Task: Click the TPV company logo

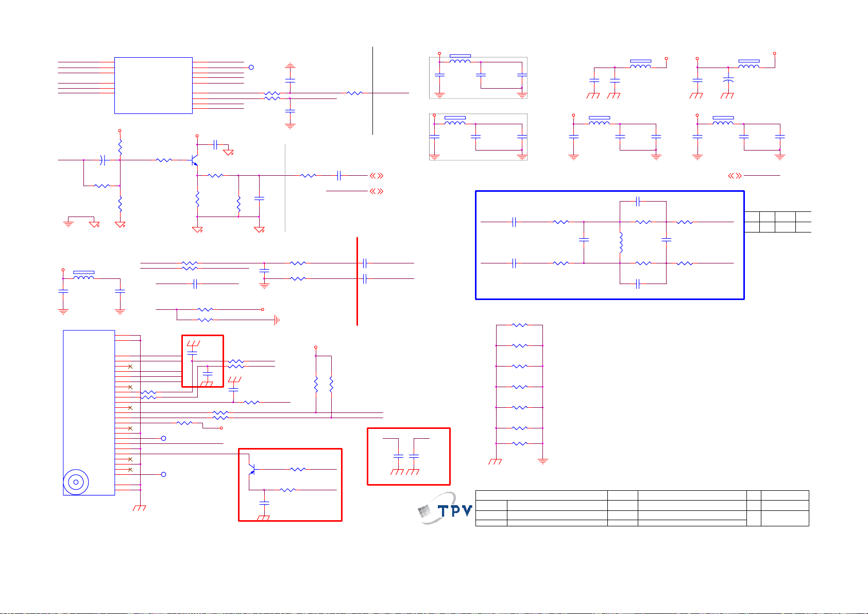Action: pos(445,508)
